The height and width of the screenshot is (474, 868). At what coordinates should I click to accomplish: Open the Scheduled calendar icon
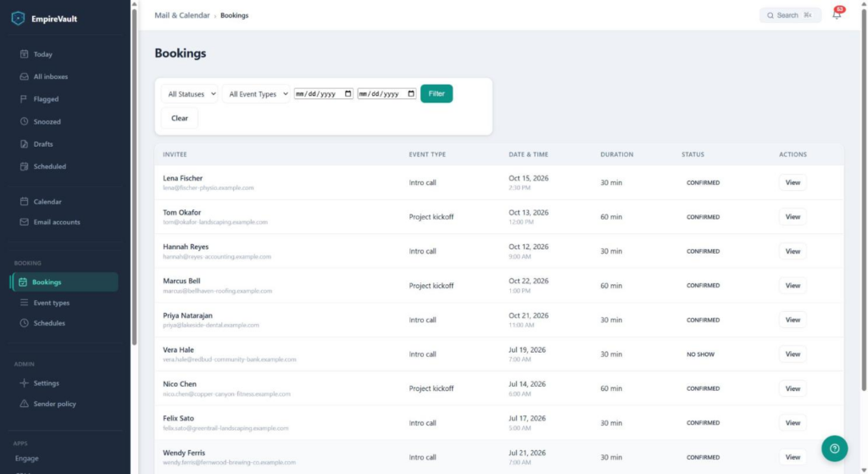pyautogui.click(x=24, y=166)
